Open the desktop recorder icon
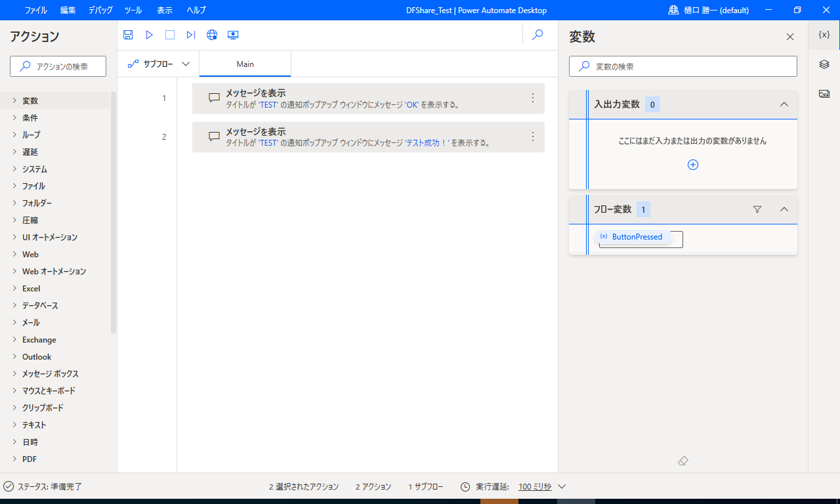The height and width of the screenshot is (504, 840). [233, 35]
